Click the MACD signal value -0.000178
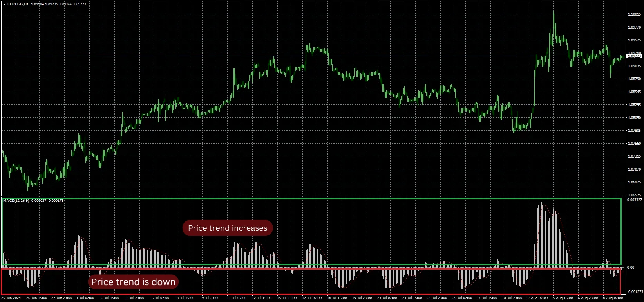 (x=56, y=201)
